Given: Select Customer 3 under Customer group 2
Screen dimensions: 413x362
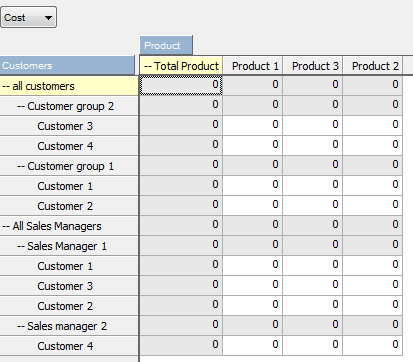Looking at the screenshot, I should (x=65, y=126).
